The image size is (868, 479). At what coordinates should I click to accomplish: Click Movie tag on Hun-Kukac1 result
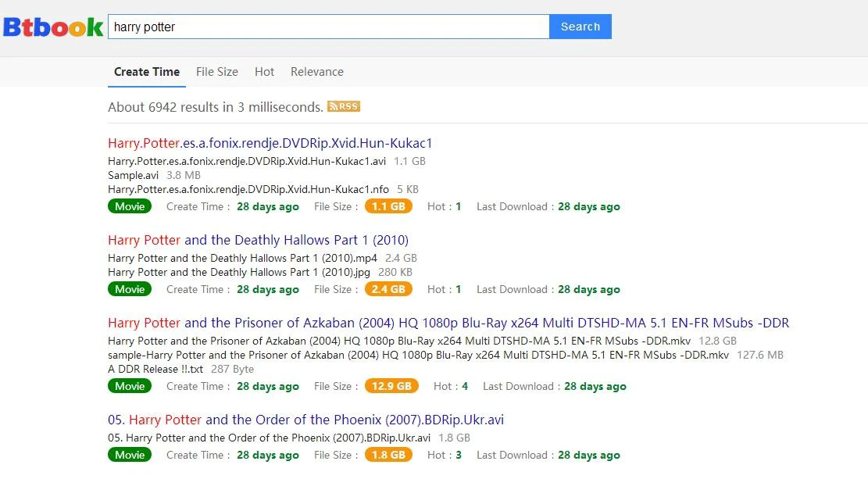(130, 206)
